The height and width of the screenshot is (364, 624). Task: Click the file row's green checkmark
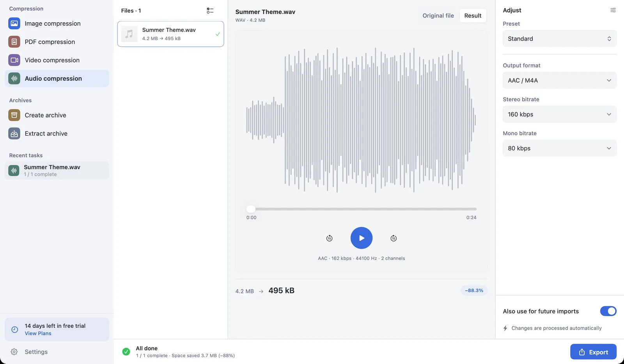(218, 34)
